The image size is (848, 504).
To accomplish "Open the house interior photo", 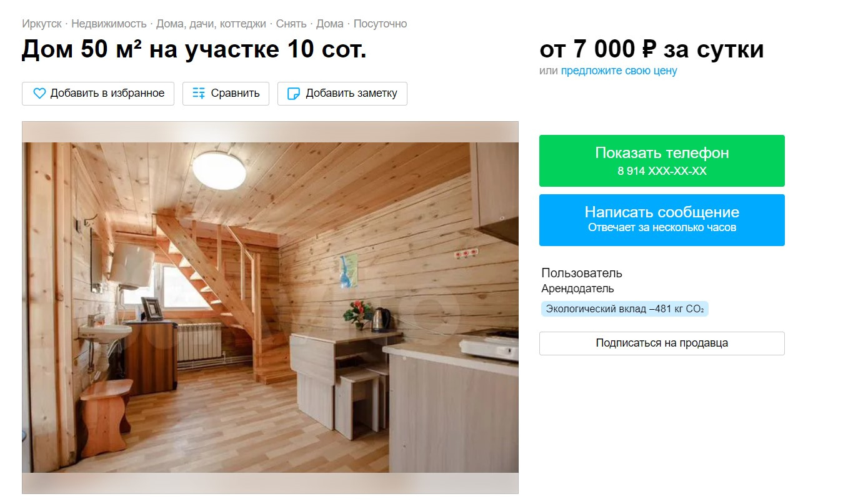I will click(x=270, y=307).
